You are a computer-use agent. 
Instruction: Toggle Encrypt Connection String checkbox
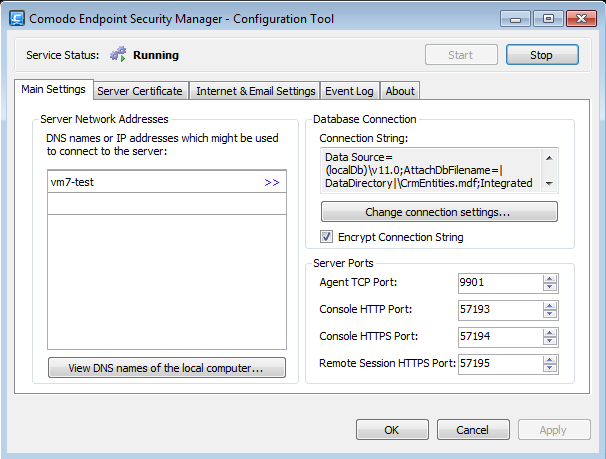click(x=326, y=236)
